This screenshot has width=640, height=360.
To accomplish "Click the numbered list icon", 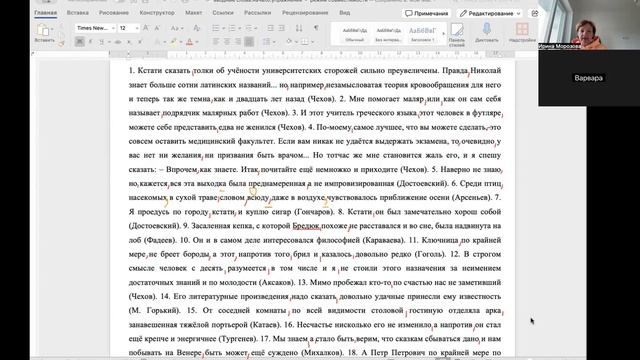I will pos(231,28).
